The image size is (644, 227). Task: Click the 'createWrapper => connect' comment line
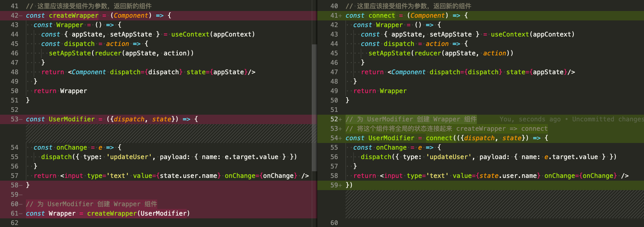pos(446,128)
